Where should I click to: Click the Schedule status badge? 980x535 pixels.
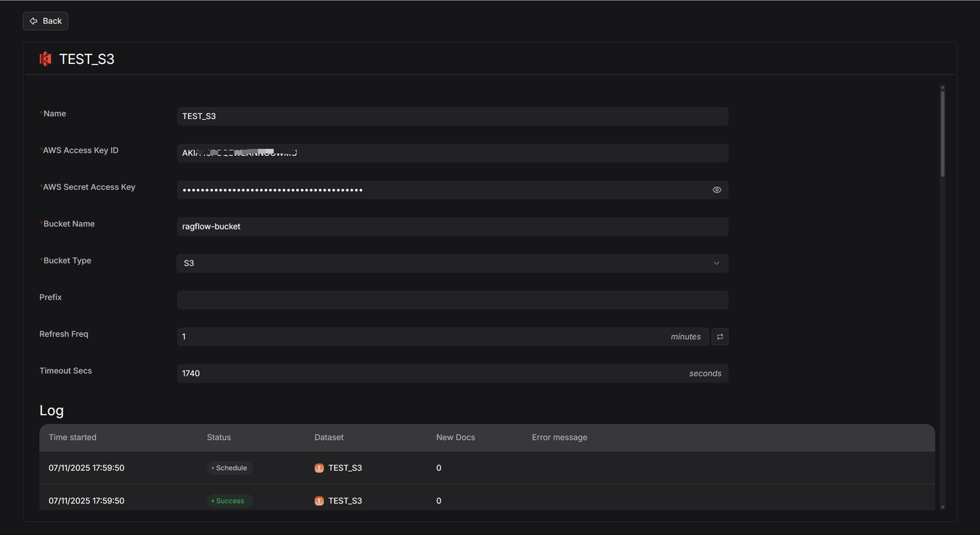pyautogui.click(x=229, y=468)
